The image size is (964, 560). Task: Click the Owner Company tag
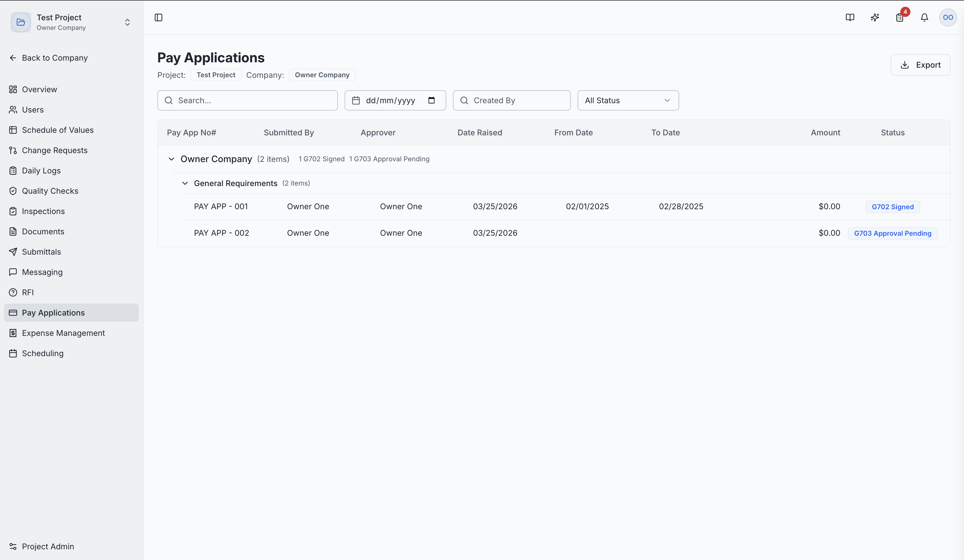tap(322, 75)
